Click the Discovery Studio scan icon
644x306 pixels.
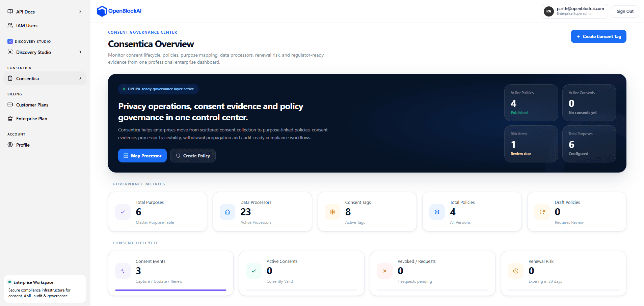pyautogui.click(x=10, y=52)
